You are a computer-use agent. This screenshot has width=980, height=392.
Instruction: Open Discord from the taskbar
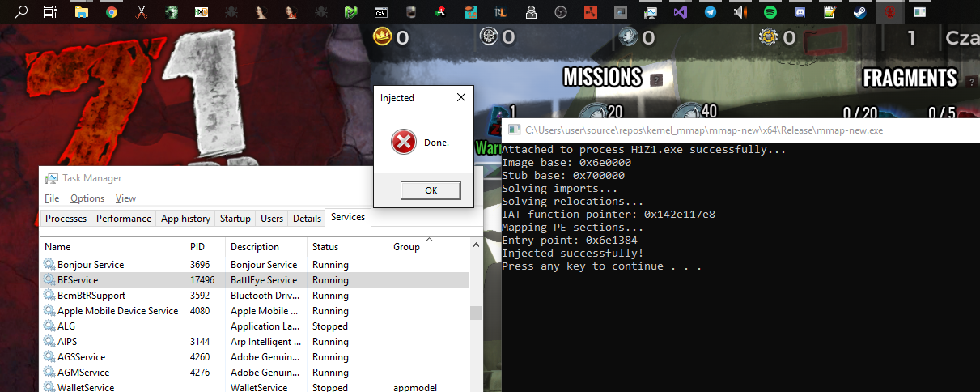(800, 12)
